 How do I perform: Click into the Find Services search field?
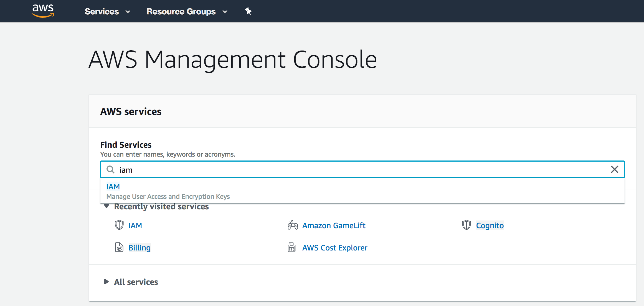click(362, 169)
